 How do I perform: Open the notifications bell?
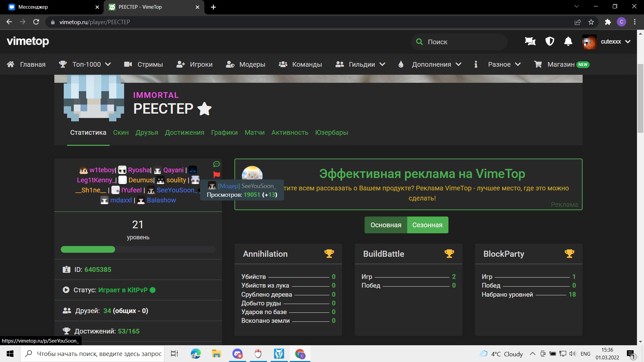click(x=568, y=41)
